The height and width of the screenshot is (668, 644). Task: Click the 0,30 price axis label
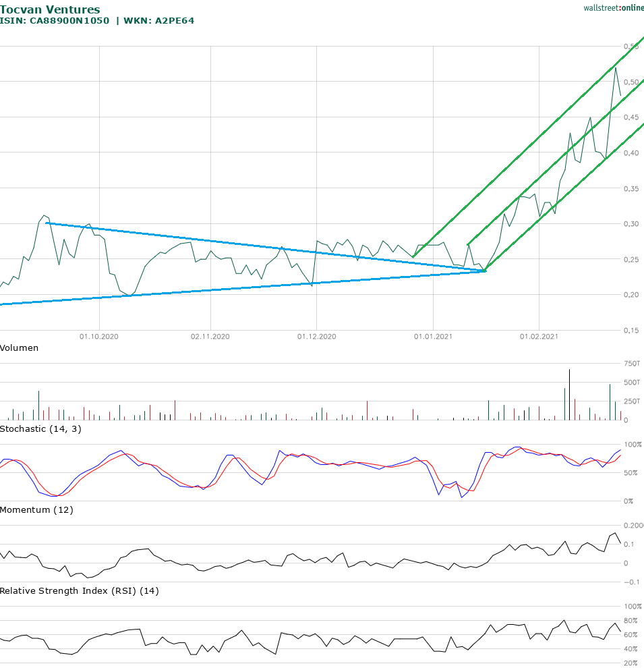[x=631, y=223]
